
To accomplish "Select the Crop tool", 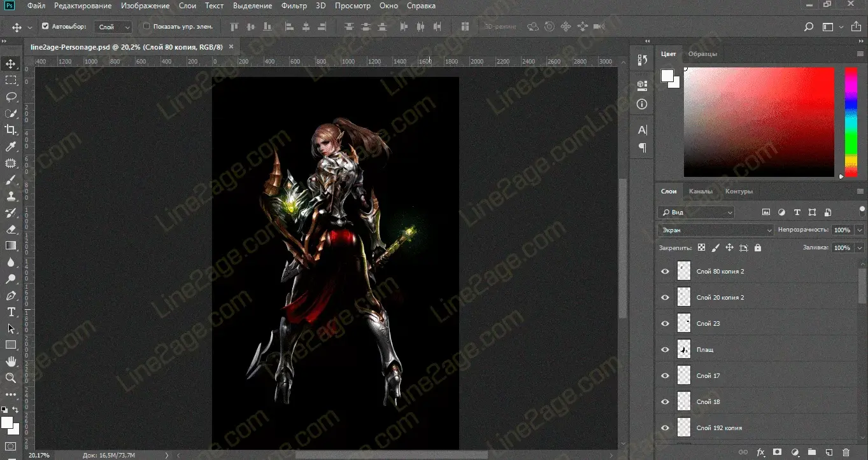I will pyautogui.click(x=11, y=130).
